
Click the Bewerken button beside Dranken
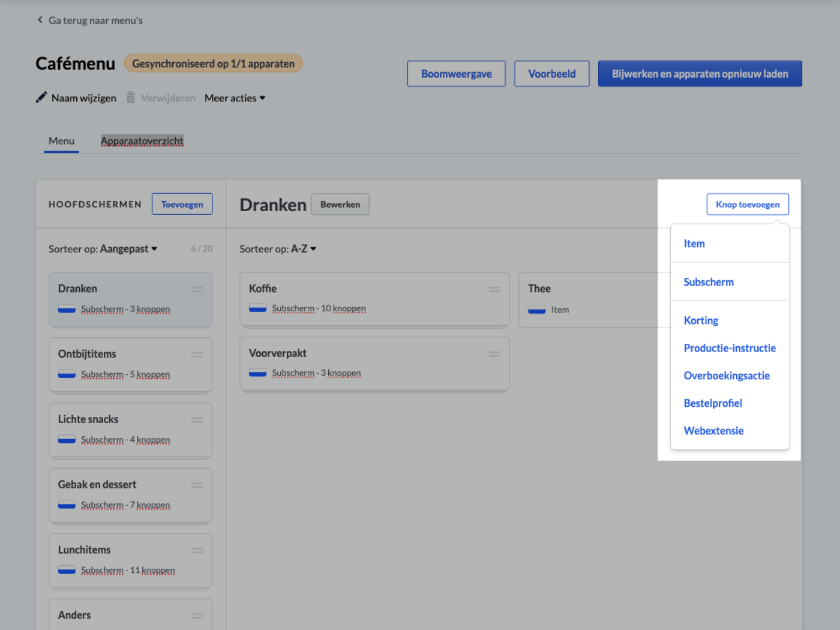coord(340,204)
